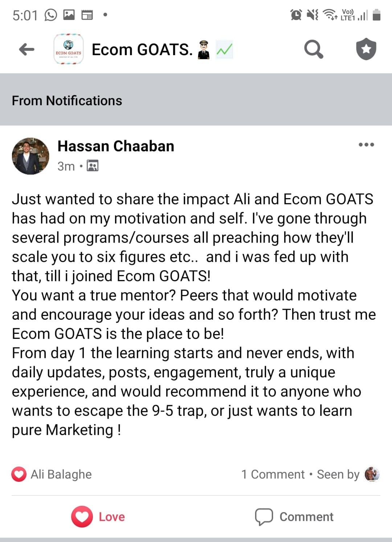This screenshot has height=542, width=392.
Task: Open the post's three-dot options menu
Action: (366, 145)
